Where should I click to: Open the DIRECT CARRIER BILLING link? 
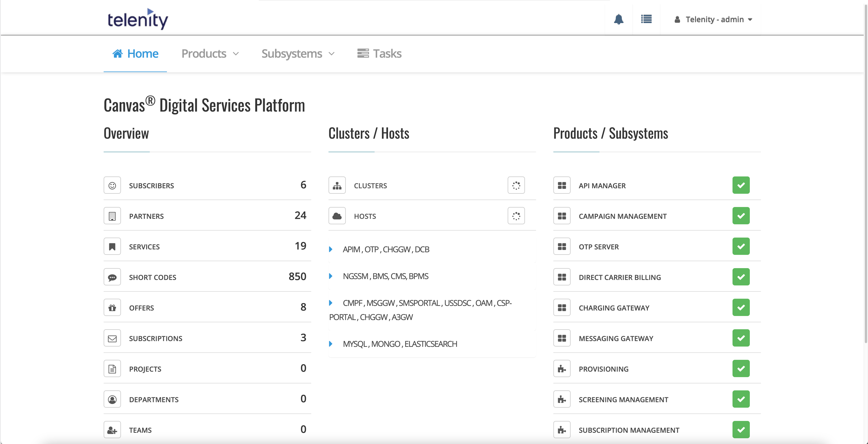click(620, 277)
